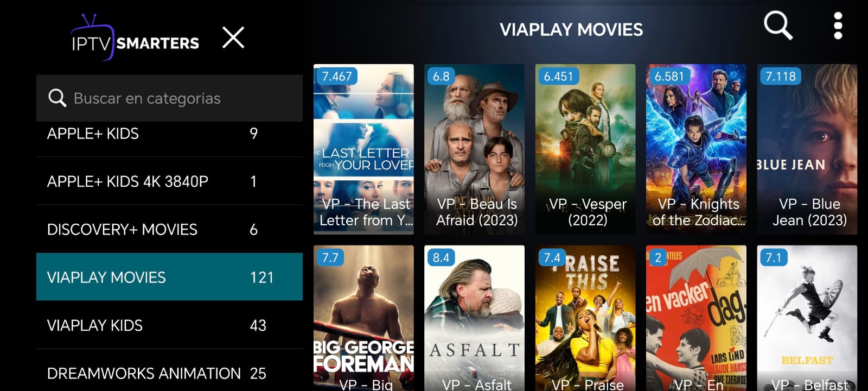This screenshot has height=391, width=868.
Task: Close the categories panel with X
Action: click(233, 37)
